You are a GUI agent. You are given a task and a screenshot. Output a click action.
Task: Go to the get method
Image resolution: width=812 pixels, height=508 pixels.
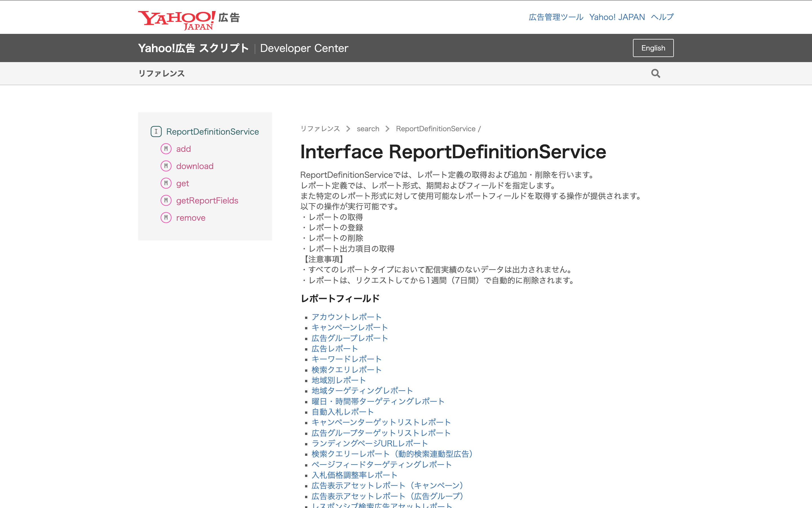click(x=182, y=183)
